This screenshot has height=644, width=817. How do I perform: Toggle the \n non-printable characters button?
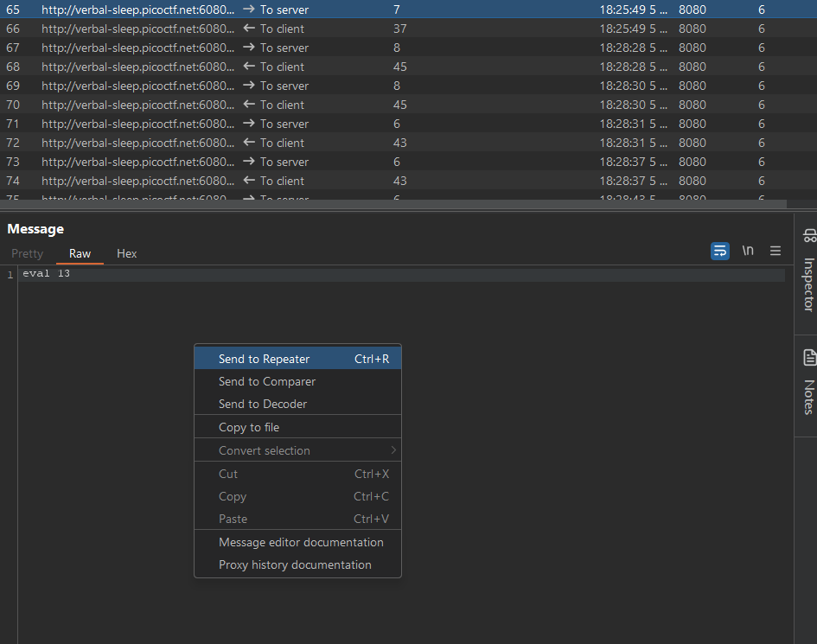pyautogui.click(x=748, y=251)
